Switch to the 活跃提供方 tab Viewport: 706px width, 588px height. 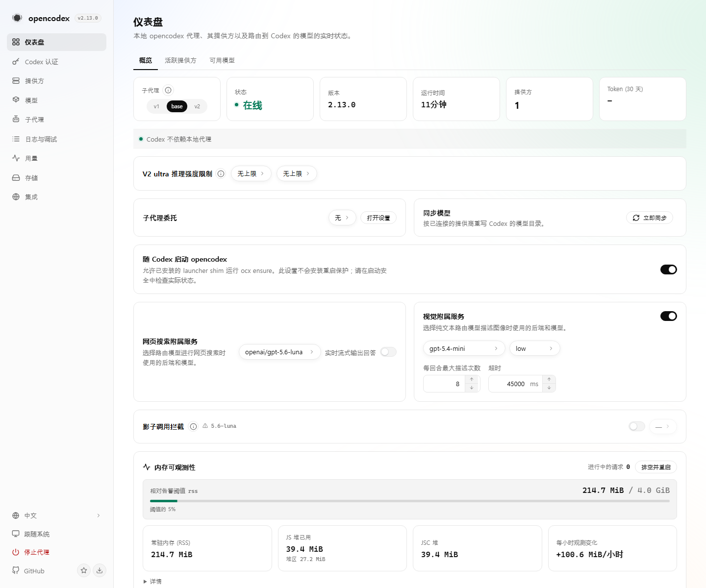click(180, 60)
